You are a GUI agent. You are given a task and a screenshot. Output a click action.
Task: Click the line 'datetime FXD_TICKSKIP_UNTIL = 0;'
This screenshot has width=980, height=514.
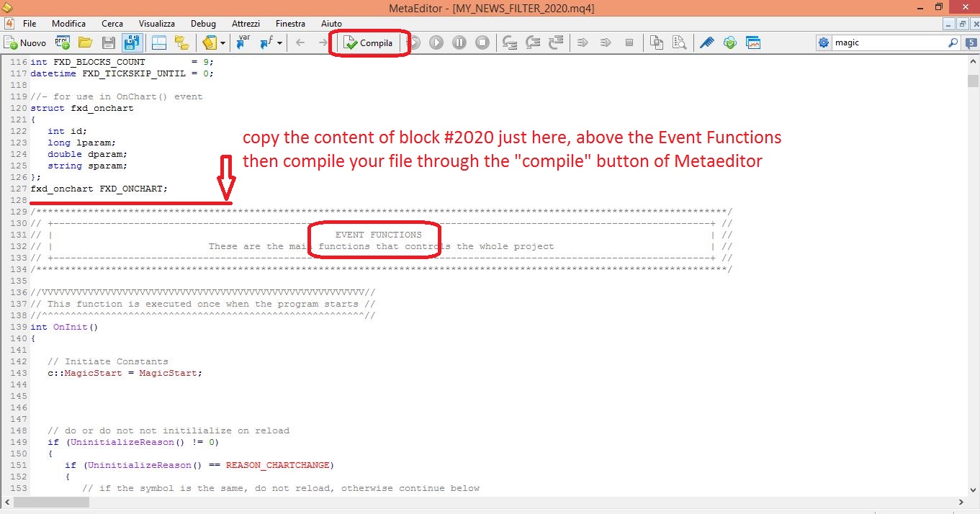(122, 73)
